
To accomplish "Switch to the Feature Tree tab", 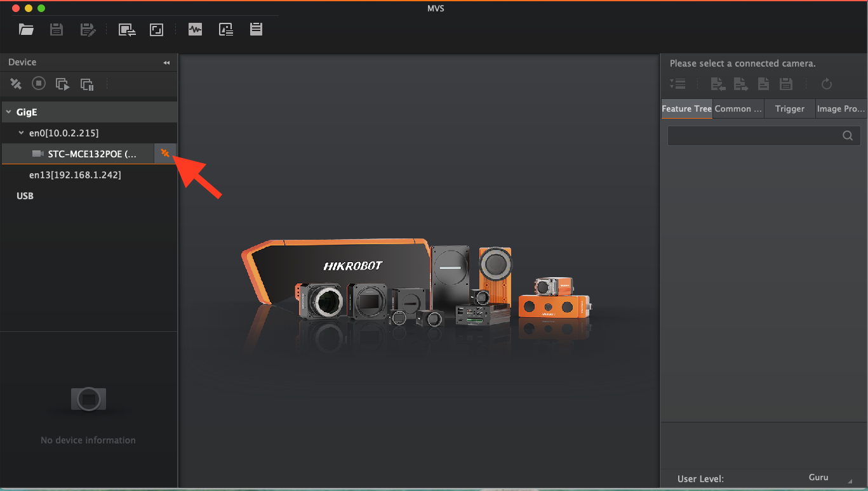I will pos(686,108).
